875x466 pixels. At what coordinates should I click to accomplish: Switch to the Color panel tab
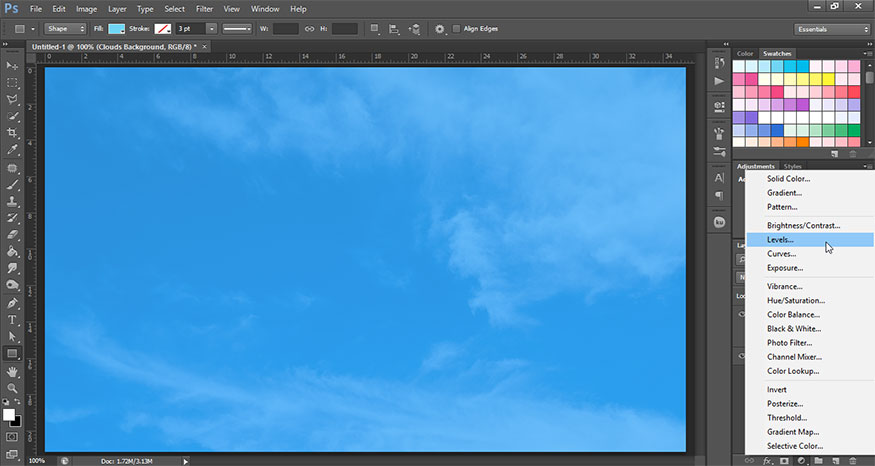pyautogui.click(x=745, y=53)
